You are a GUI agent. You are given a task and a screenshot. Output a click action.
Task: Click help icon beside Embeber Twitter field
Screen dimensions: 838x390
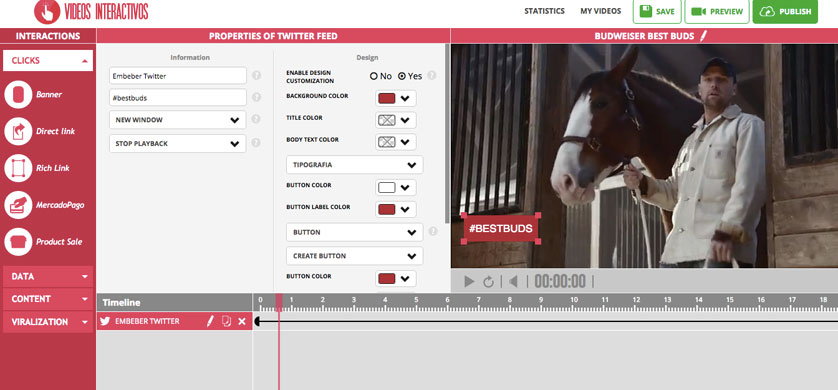[256, 76]
